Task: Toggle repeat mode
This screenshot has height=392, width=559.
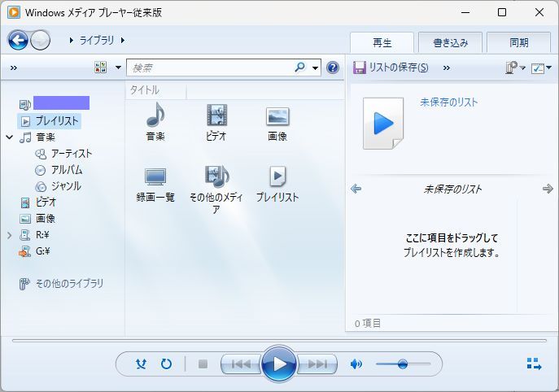Action: click(x=167, y=364)
